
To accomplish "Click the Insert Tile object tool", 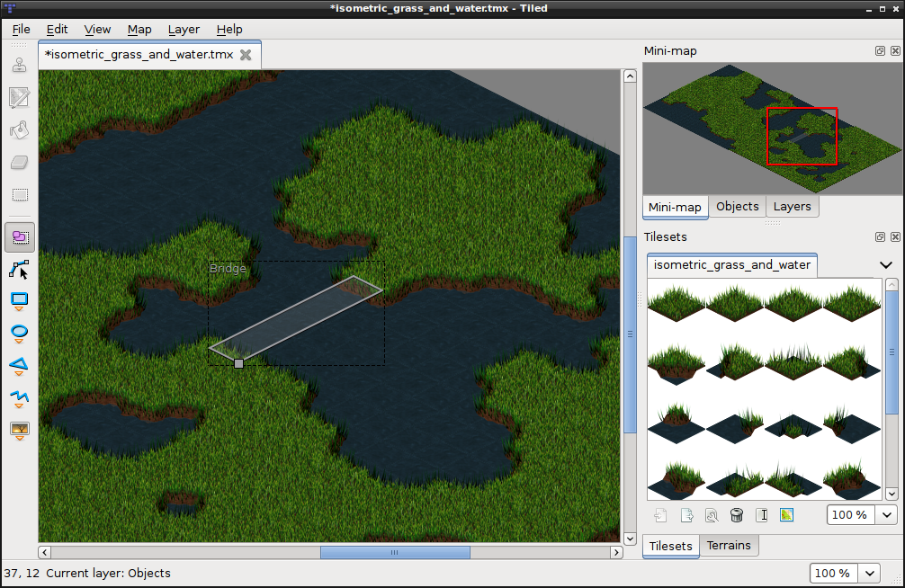I will click(x=19, y=429).
